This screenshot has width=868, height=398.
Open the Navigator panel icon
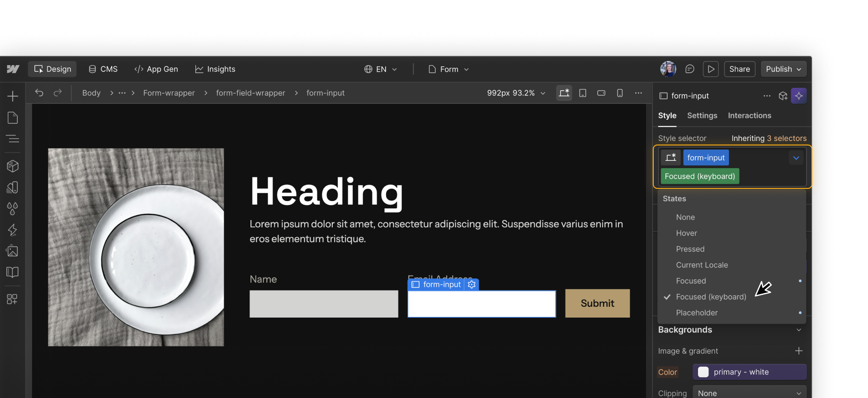(x=13, y=139)
